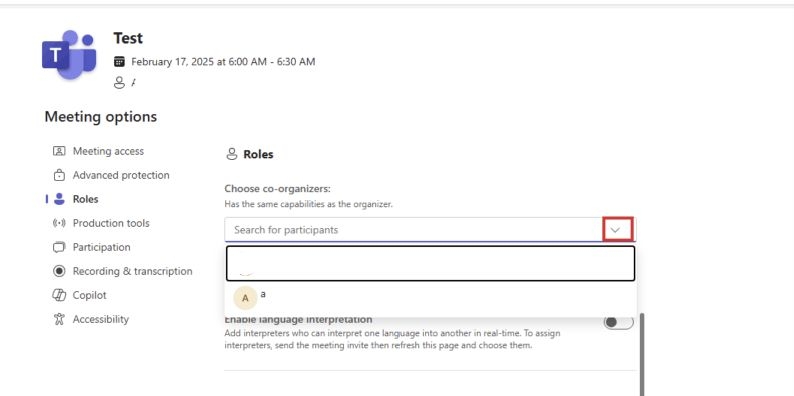Screen dimensions: 794x396
Task: Click the Copilot icon in sidebar
Action: coord(59,295)
